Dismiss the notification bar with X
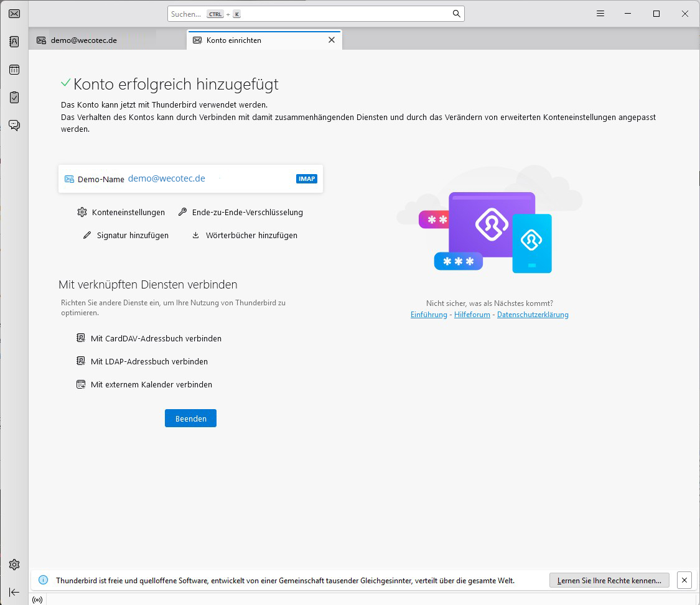 (684, 580)
